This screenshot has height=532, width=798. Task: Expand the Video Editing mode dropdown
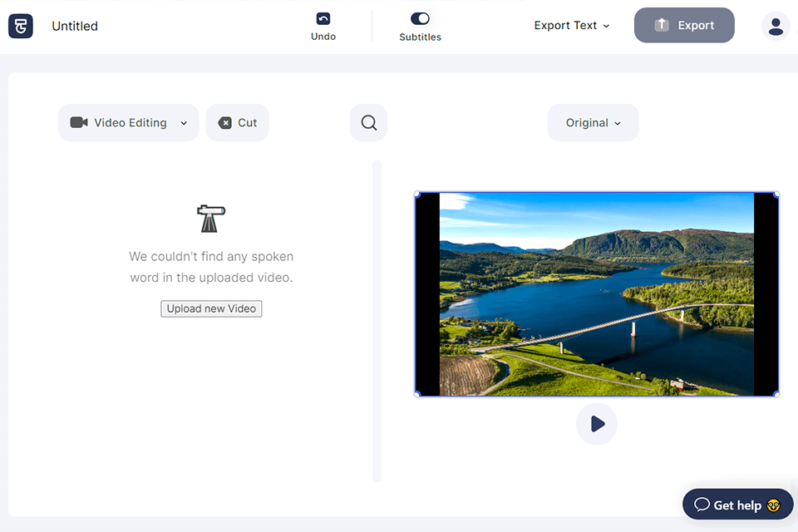pos(129,123)
